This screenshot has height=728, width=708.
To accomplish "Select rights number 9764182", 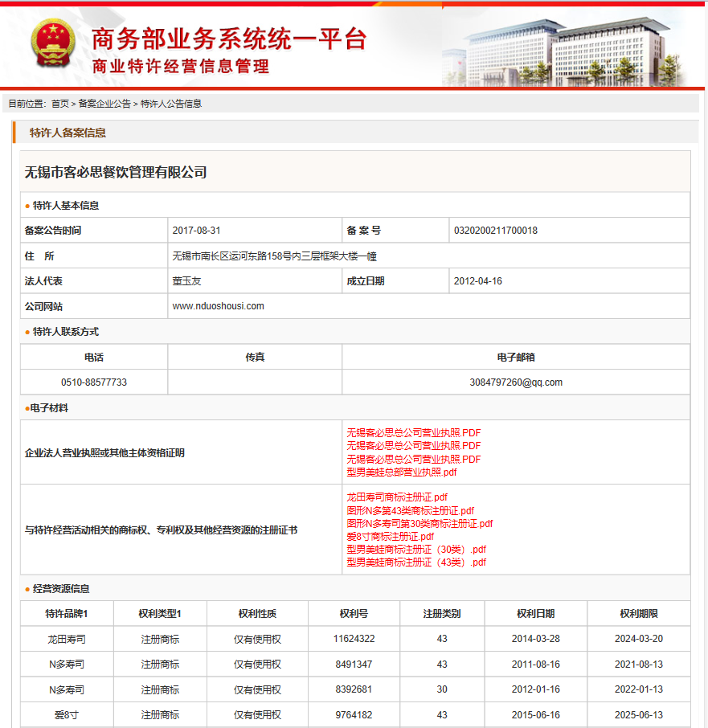I will coord(354,715).
